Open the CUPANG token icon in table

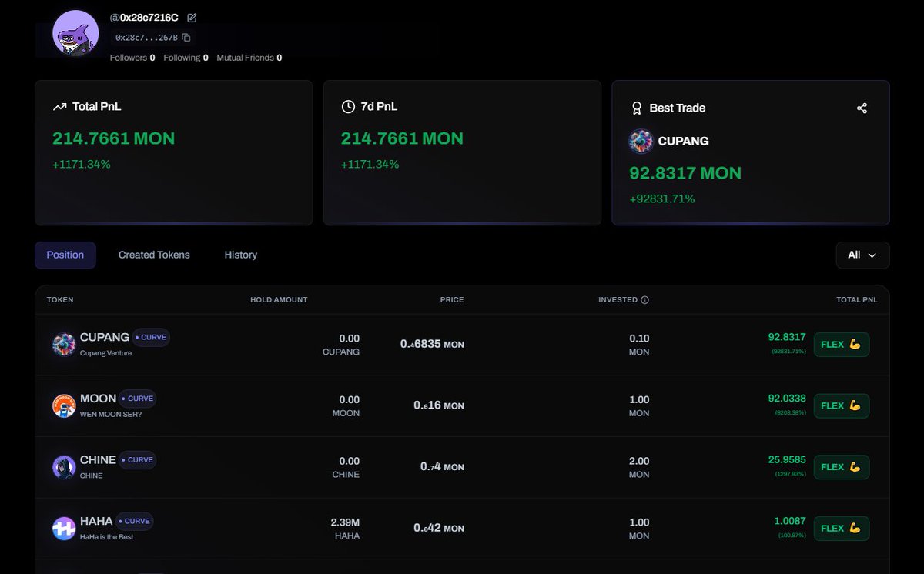64,345
